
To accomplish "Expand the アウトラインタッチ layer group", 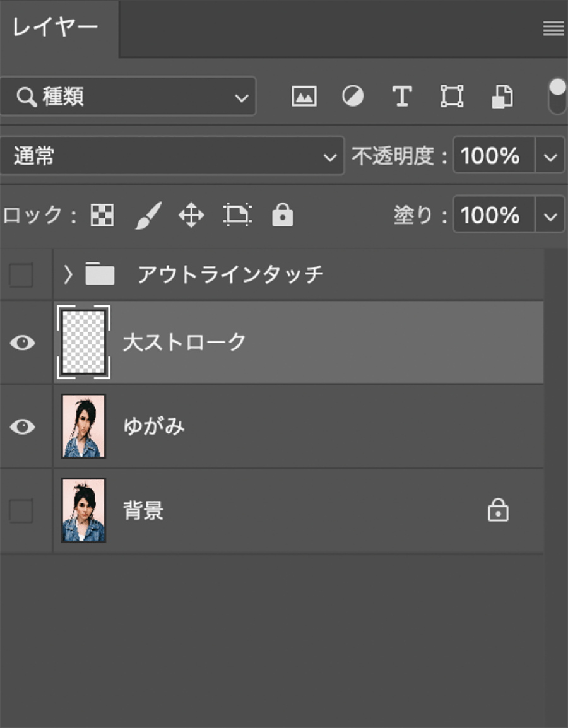I will click(68, 274).
